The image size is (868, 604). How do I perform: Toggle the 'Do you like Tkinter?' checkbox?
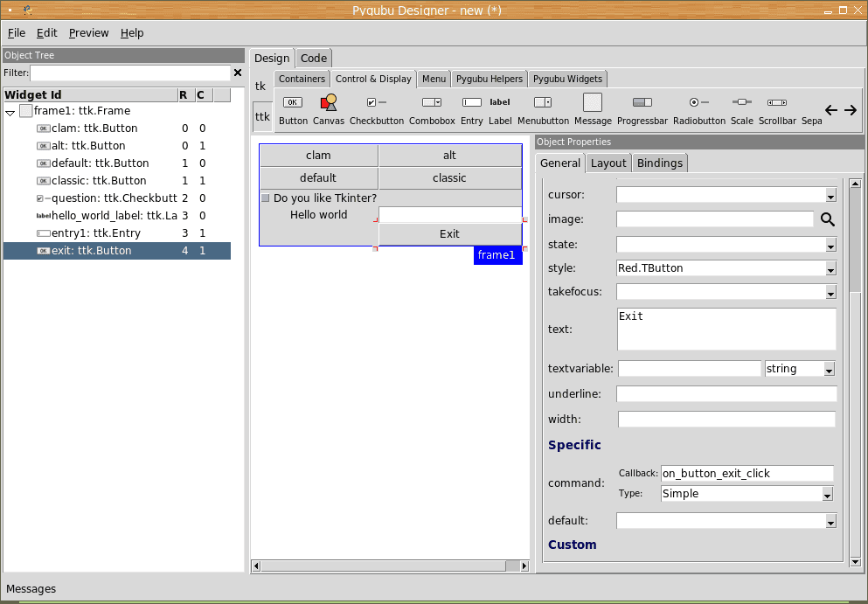266,198
